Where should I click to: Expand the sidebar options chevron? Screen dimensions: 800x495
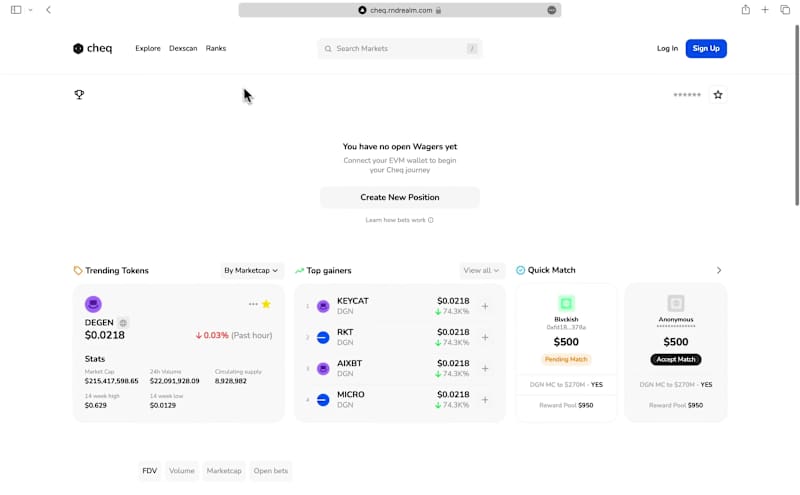click(31, 10)
